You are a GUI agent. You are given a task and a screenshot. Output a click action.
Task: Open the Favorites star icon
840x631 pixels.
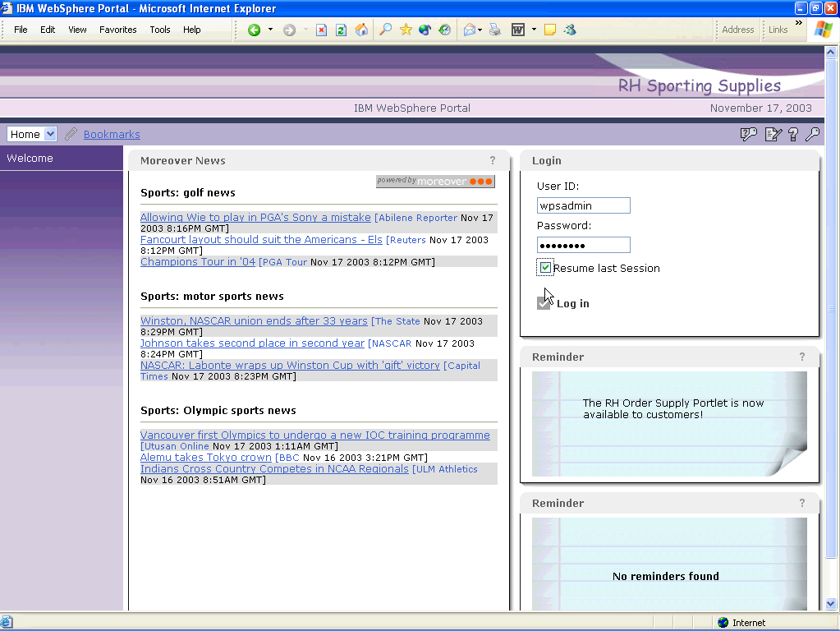click(x=406, y=30)
